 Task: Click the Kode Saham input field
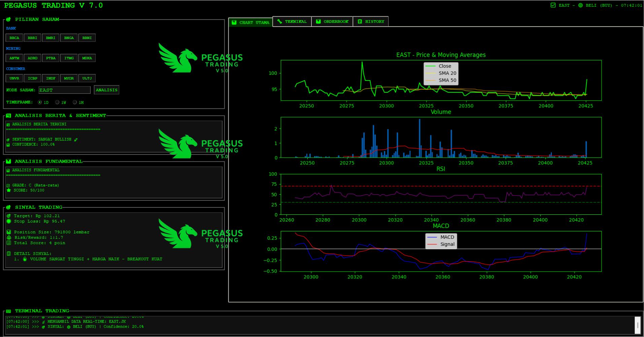[x=64, y=90]
